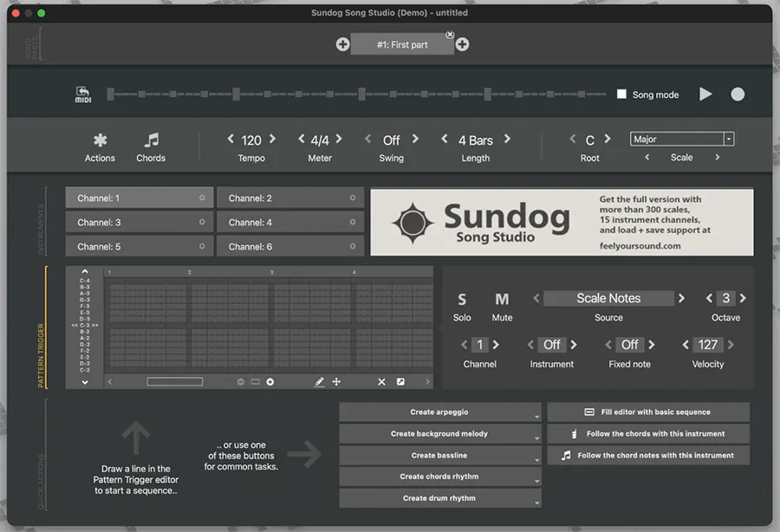This screenshot has width=780, height=532.
Task: Clear the pattern with the X icon
Action: point(381,381)
